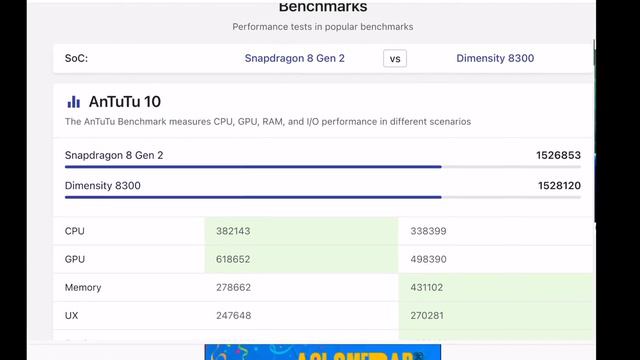Click the AnTuTu 10 heading
The width and height of the screenshot is (640, 360).
(124, 102)
